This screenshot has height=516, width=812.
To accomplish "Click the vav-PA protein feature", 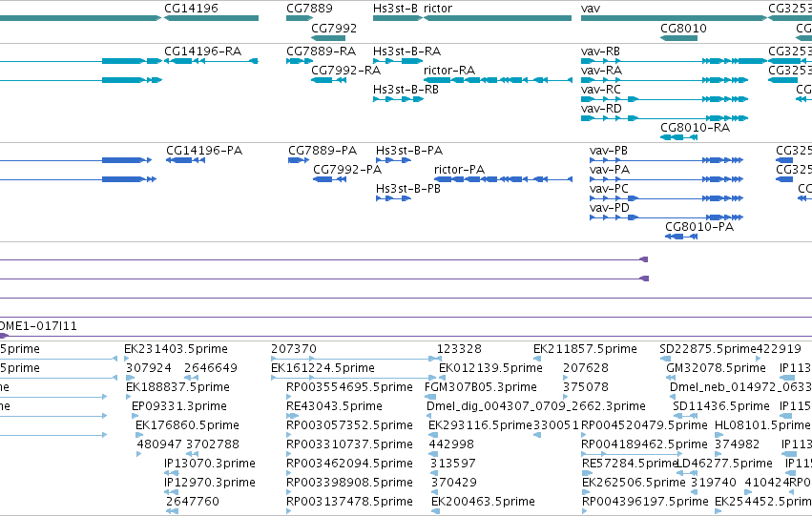I will point(666,179).
